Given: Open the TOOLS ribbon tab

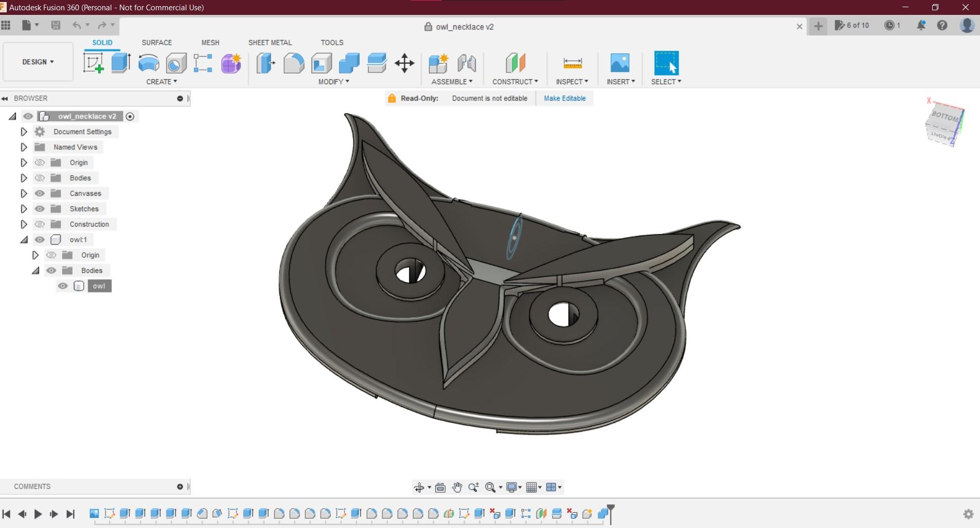Looking at the screenshot, I should (331, 42).
